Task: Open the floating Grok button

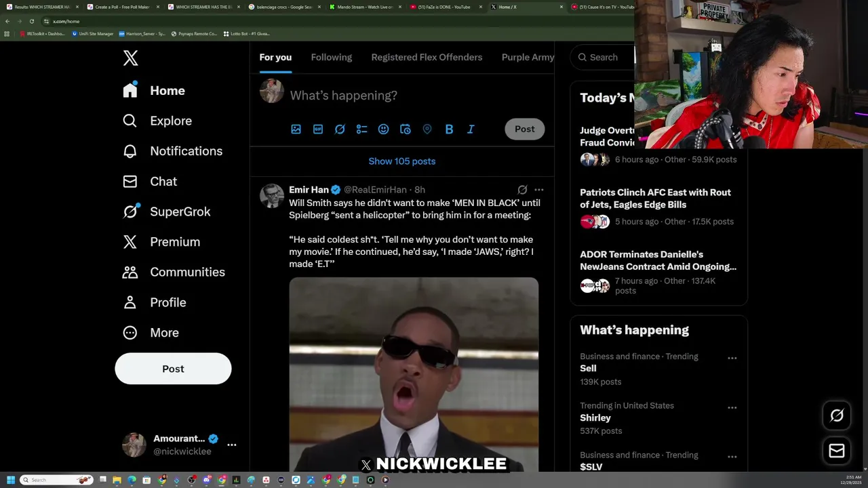Action: tap(837, 416)
